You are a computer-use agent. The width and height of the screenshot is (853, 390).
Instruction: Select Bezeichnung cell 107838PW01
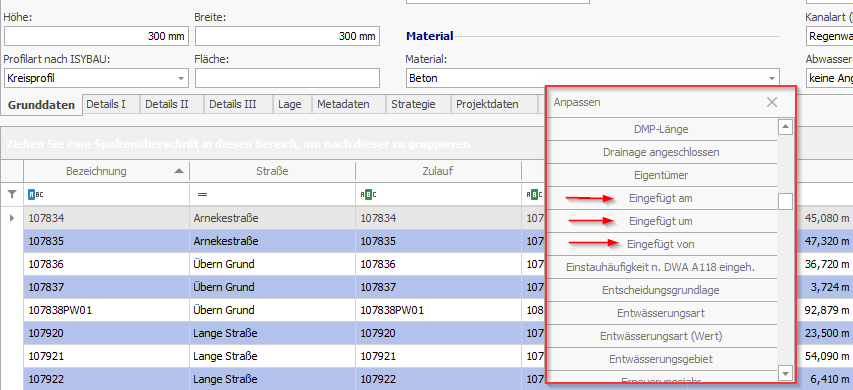pos(106,310)
